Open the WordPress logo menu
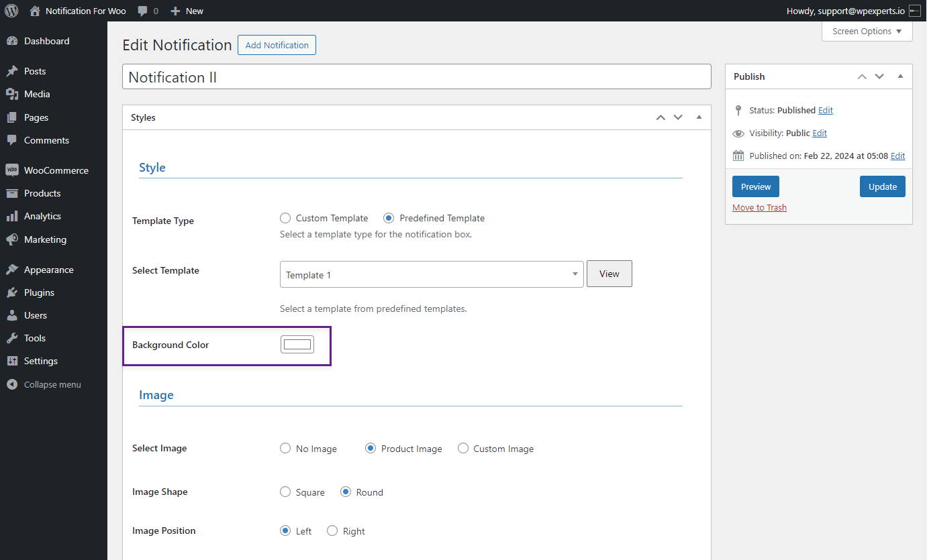Image resolution: width=927 pixels, height=560 pixels. click(11, 11)
